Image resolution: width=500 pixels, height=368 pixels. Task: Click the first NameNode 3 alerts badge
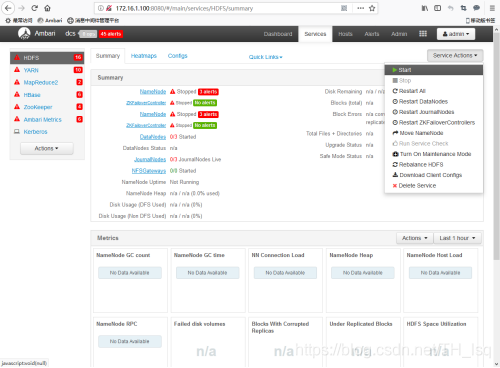coord(208,92)
